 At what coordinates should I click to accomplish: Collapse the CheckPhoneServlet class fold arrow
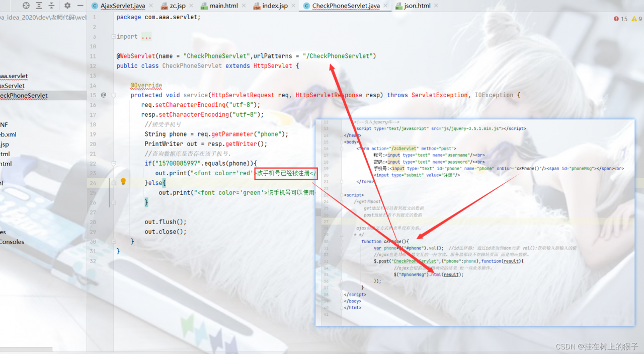click(x=114, y=66)
